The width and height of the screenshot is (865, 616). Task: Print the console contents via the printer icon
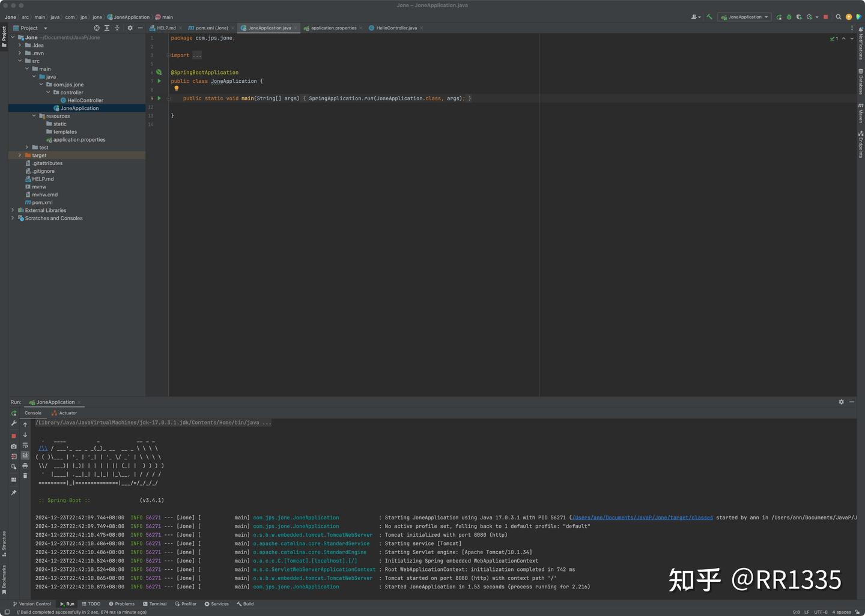pyautogui.click(x=25, y=466)
